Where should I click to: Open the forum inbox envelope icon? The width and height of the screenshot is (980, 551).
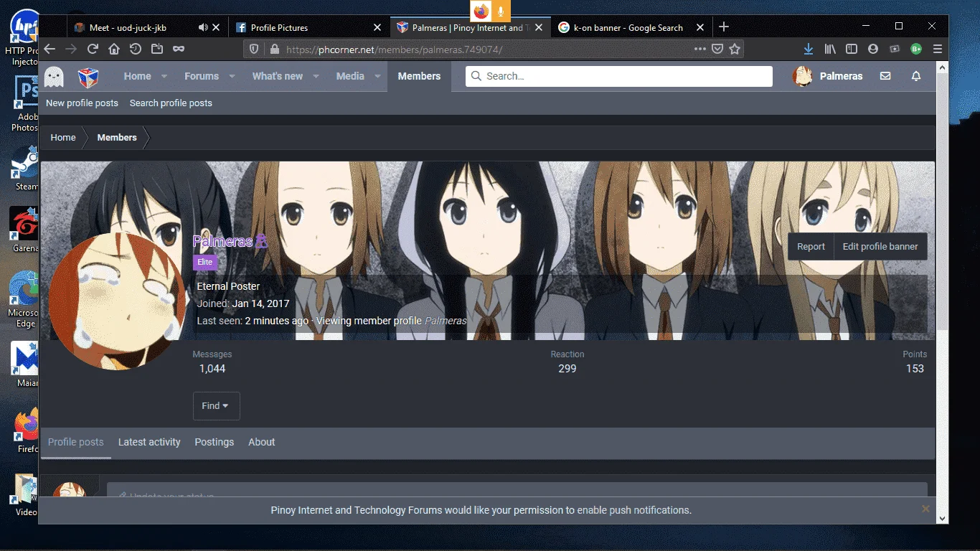pyautogui.click(x=885, y=76)
